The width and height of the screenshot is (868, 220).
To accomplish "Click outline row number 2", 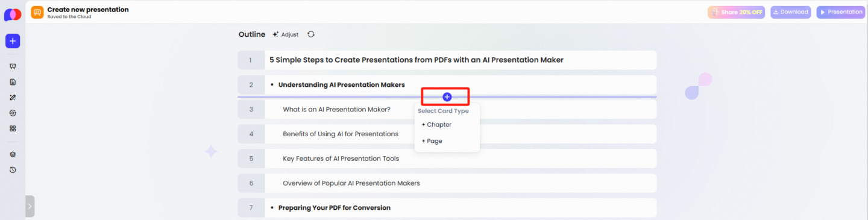I will coord(251,85).
